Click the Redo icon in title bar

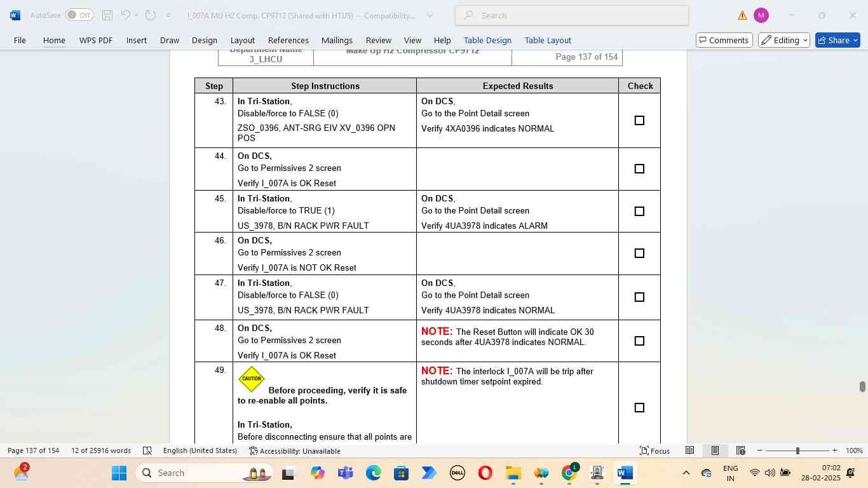point(151,15)
